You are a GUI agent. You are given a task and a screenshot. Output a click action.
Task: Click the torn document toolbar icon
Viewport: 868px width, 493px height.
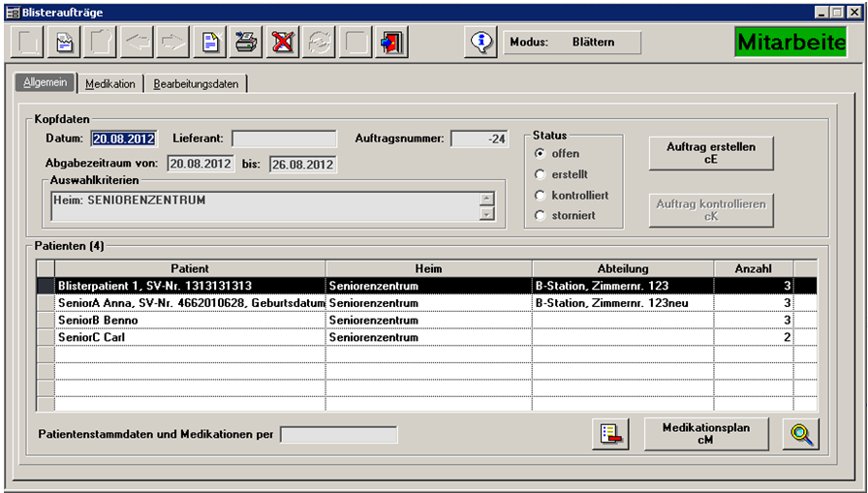[63, 43]
